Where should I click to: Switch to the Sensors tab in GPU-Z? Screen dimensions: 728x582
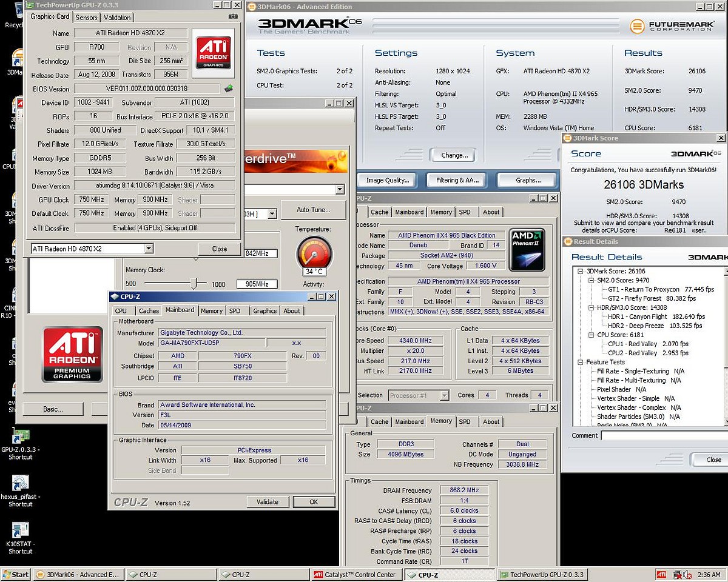(87, 18)
